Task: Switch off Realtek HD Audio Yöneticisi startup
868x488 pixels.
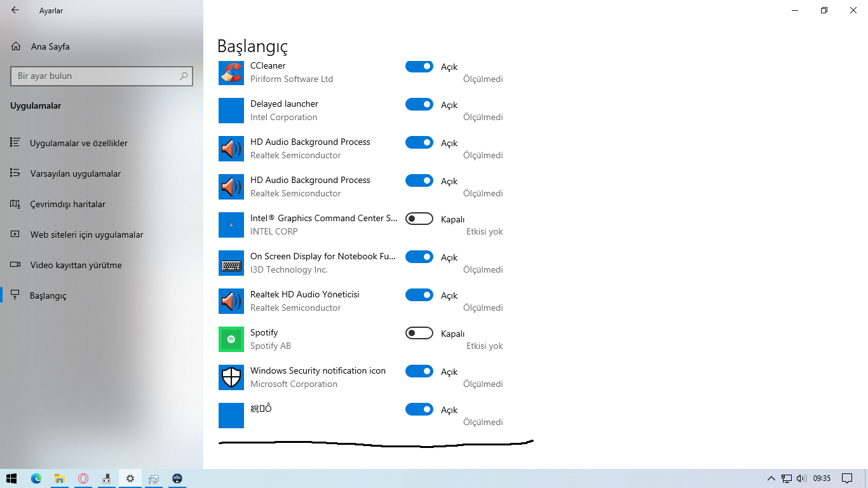Action: click(419, 295)
